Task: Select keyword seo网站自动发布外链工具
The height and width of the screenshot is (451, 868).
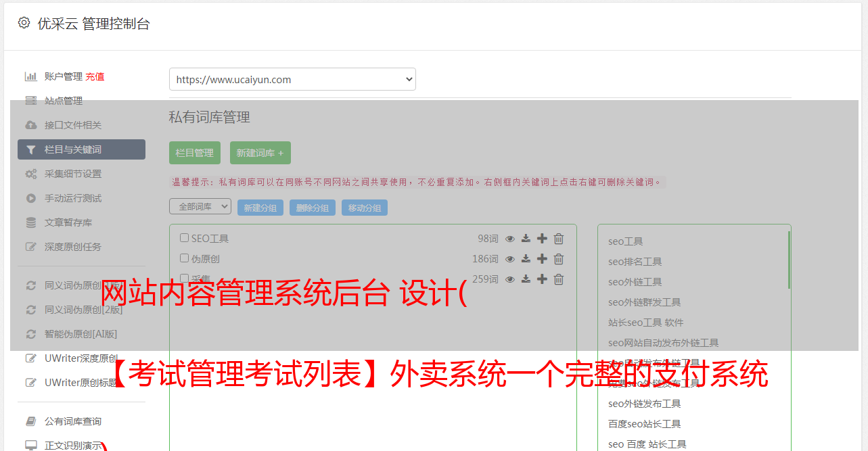Action: pyautogui.click(x=663, y=343)
